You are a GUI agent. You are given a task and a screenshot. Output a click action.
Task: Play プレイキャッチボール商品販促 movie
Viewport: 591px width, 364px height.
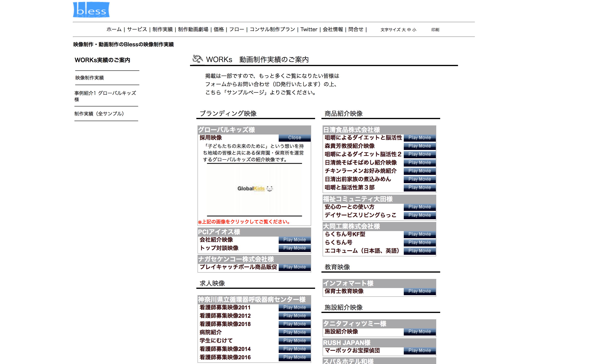(x=295, y=267)
